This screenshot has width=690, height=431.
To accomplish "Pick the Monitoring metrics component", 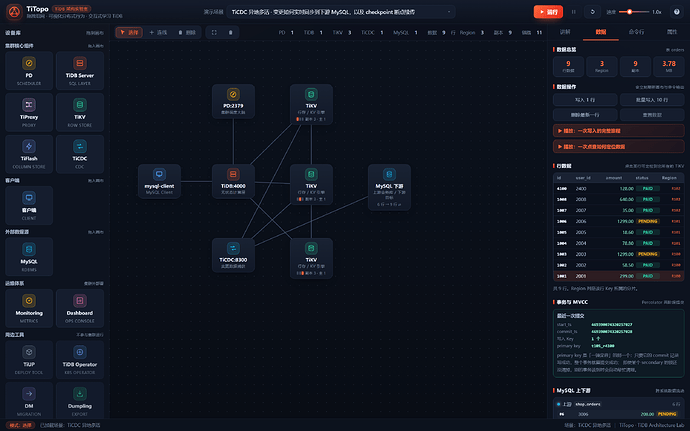I will pos(29,308).
